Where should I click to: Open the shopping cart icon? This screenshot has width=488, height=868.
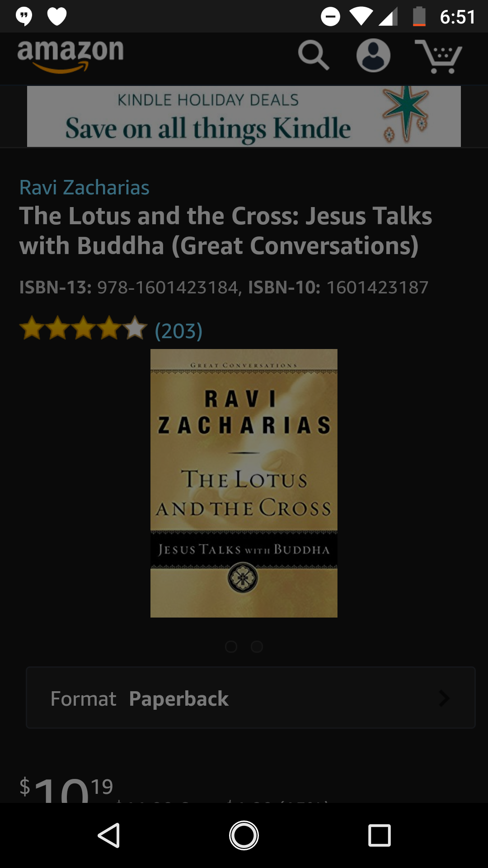[438, 57]
